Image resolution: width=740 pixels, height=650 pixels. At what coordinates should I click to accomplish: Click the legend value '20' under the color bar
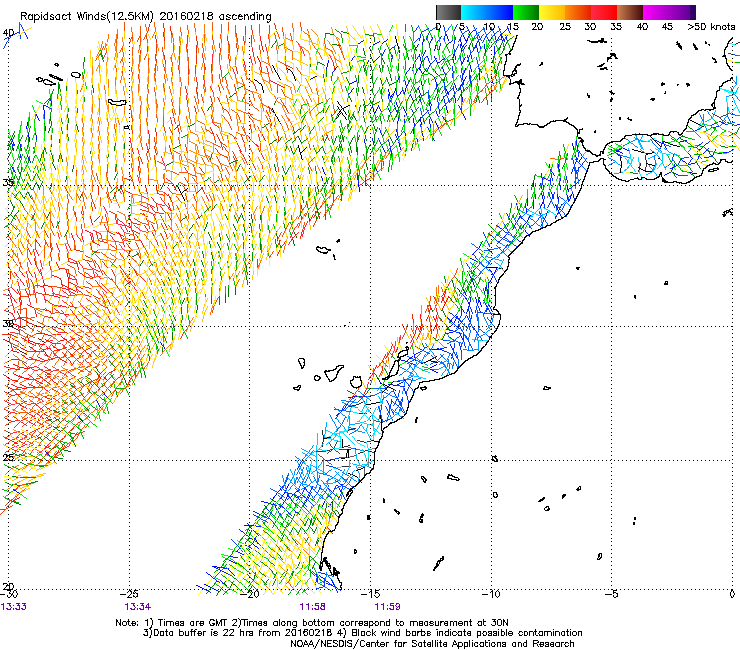click(537, 27)
